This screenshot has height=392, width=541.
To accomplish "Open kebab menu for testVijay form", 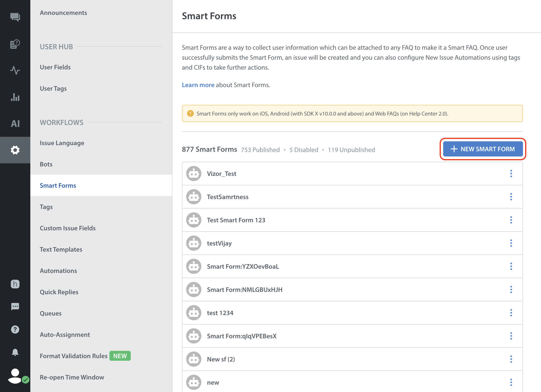I will pos(511,243).
